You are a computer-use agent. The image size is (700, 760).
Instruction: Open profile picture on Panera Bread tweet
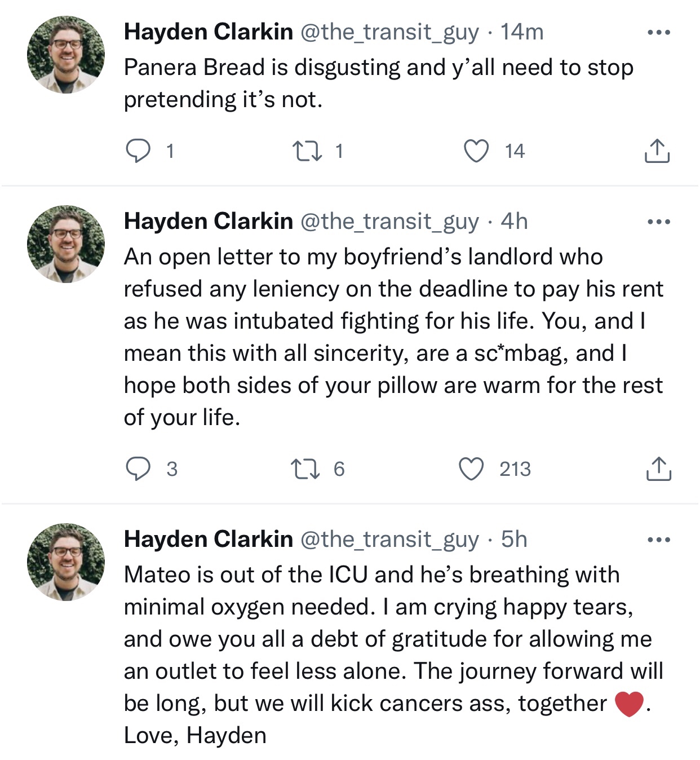pyautogui.click(x=66, y=55)
